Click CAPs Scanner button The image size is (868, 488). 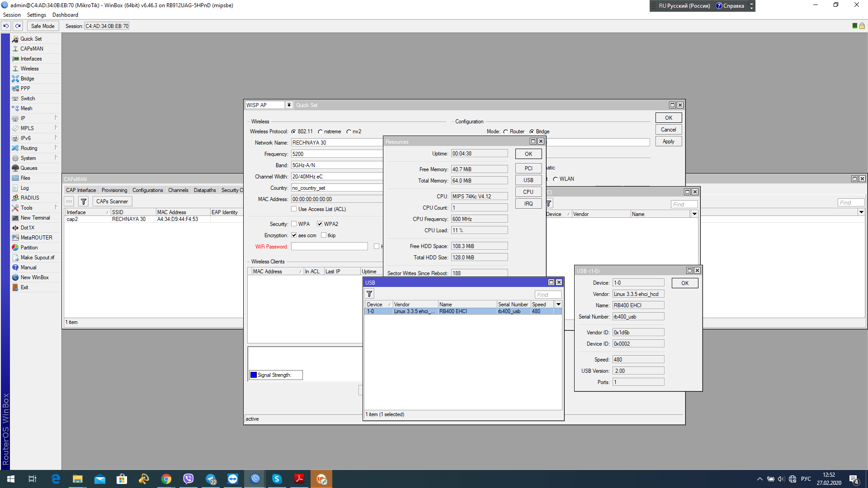coord(112,202)
